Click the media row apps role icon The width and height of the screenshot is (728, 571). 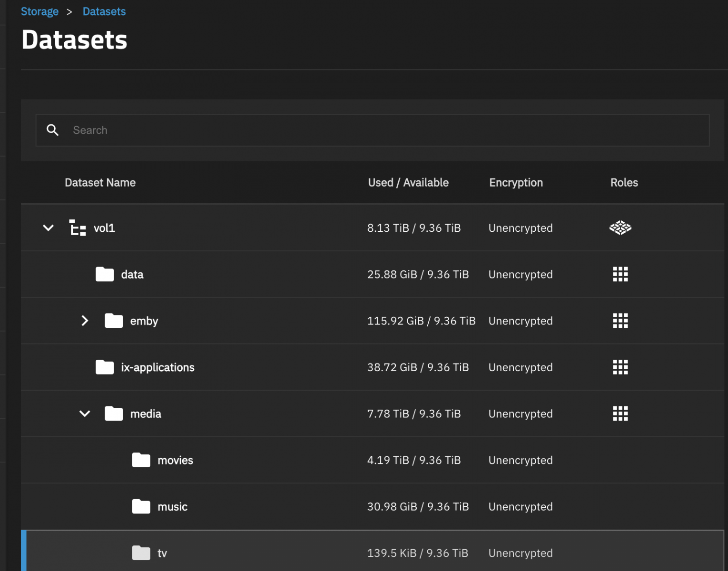[620, 413]
